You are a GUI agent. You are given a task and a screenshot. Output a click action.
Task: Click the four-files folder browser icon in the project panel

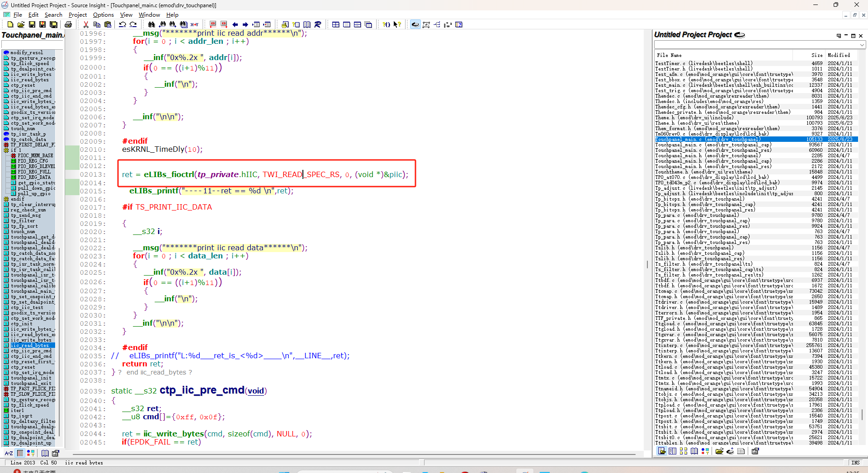tap(684, 451)
